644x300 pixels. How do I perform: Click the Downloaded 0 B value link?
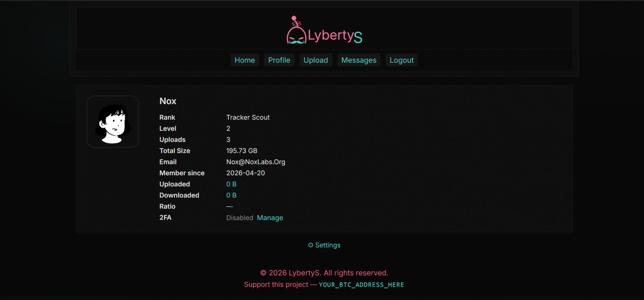point(231,195)
